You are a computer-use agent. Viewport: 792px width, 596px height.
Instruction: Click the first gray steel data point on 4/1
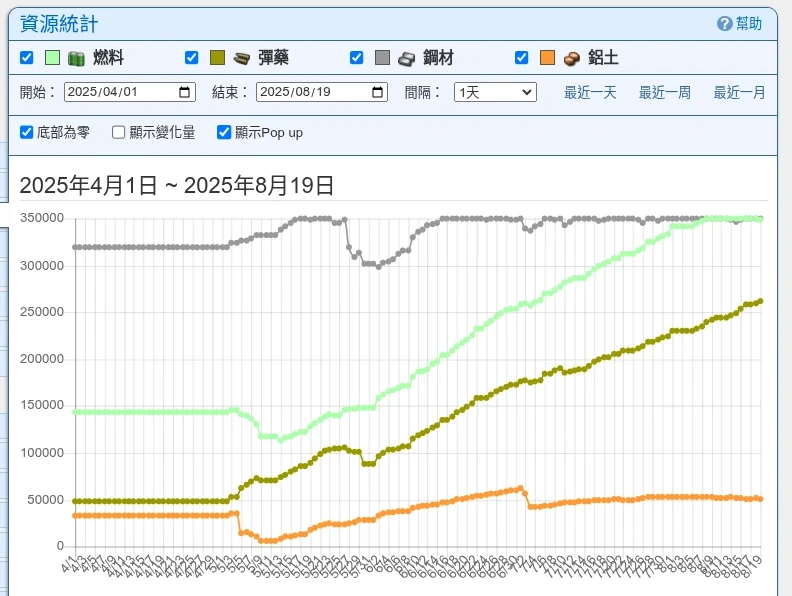[x=75, y=247]
